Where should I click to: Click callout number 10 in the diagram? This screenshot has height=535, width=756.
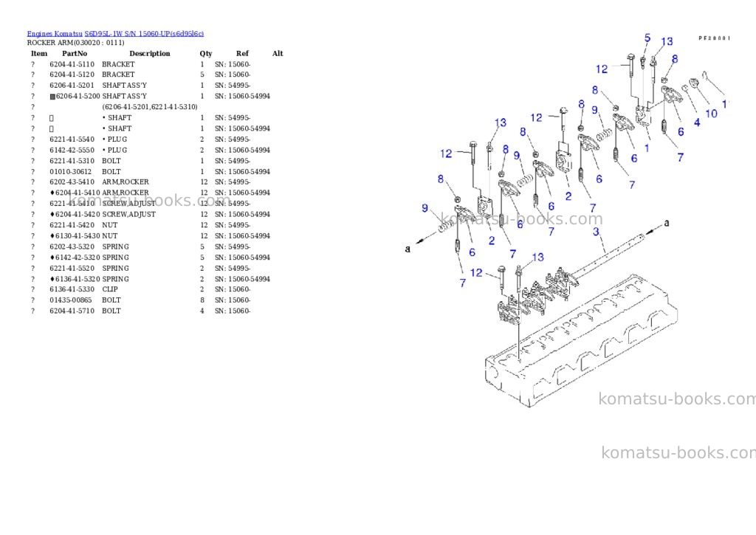[711, 114]
